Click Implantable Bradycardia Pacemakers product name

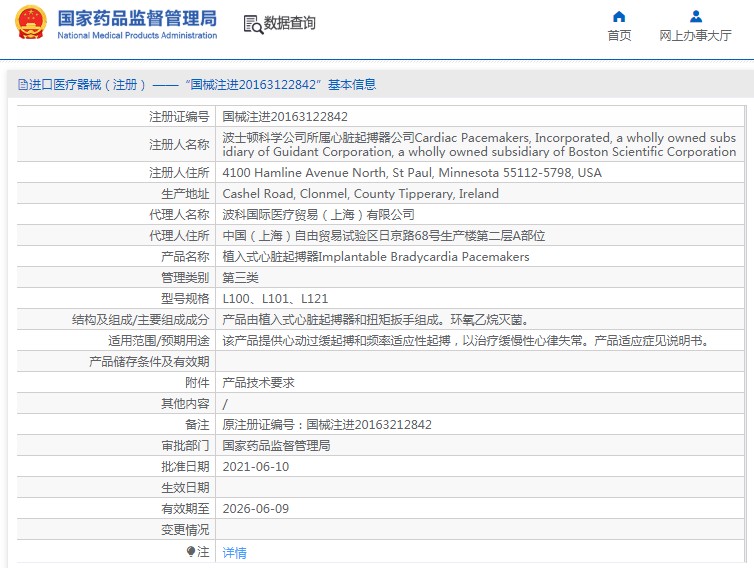pos(376,256)
